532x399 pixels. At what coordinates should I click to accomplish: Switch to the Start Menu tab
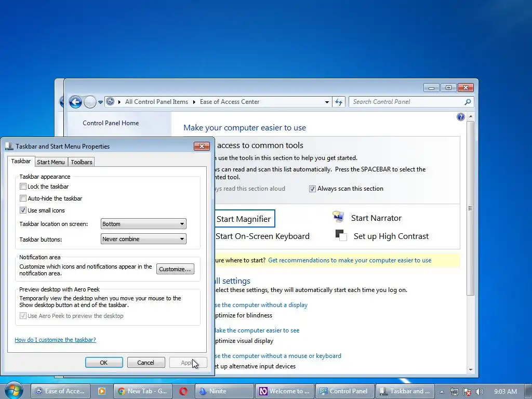tap(51, 162)
